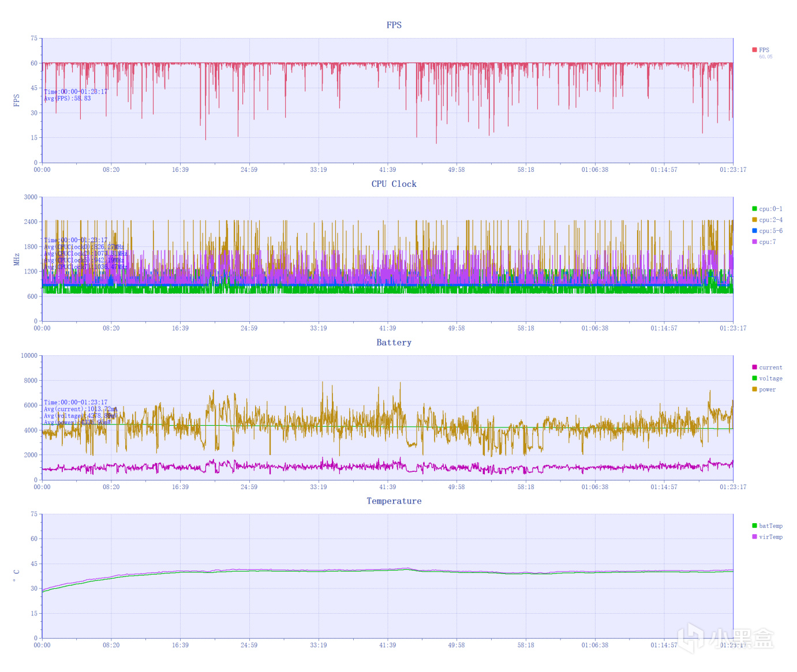Click the CPU Clock chart title
The image size is (797, 672).
click(394, 184)
